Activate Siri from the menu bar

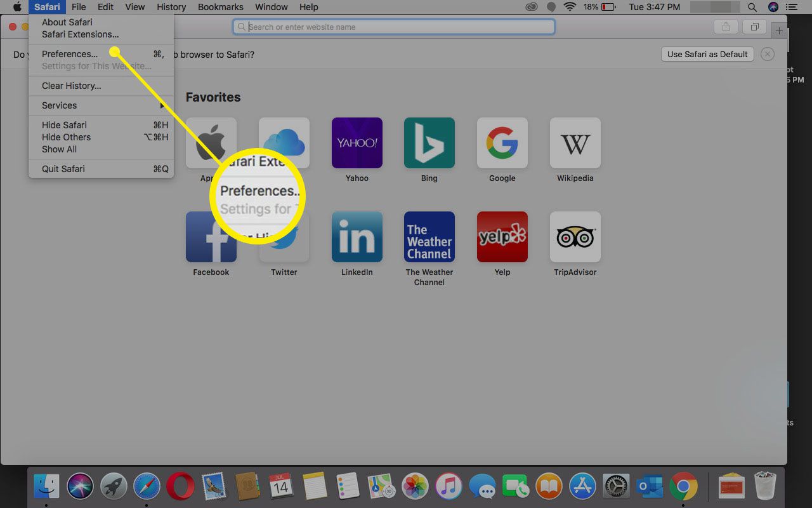point(773,7)
